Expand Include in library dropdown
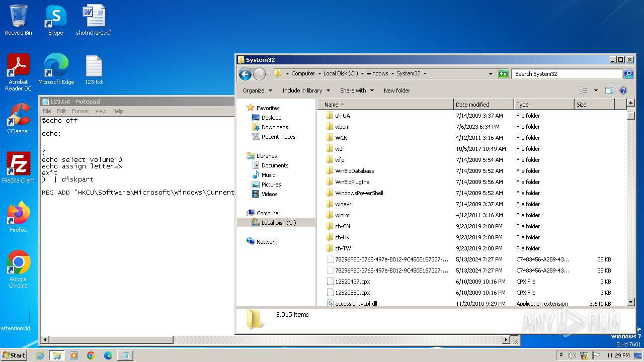 tap(306, 90)
